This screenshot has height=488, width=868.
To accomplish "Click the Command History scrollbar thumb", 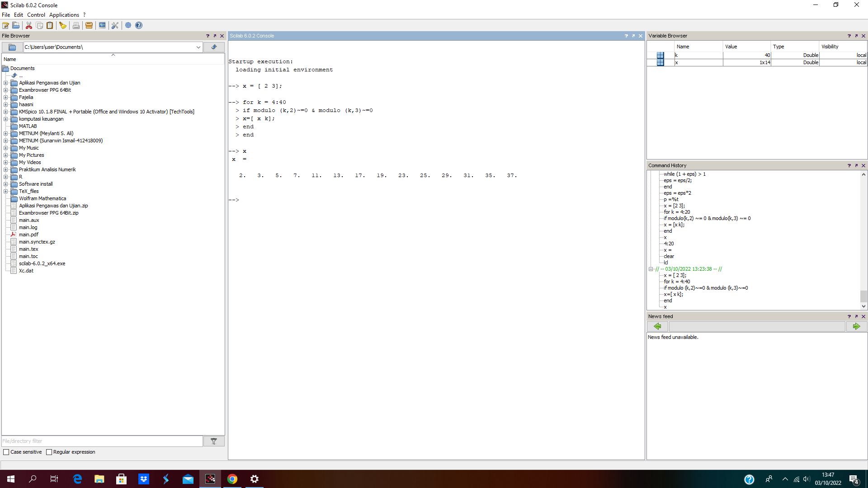I will coord(863,296).
